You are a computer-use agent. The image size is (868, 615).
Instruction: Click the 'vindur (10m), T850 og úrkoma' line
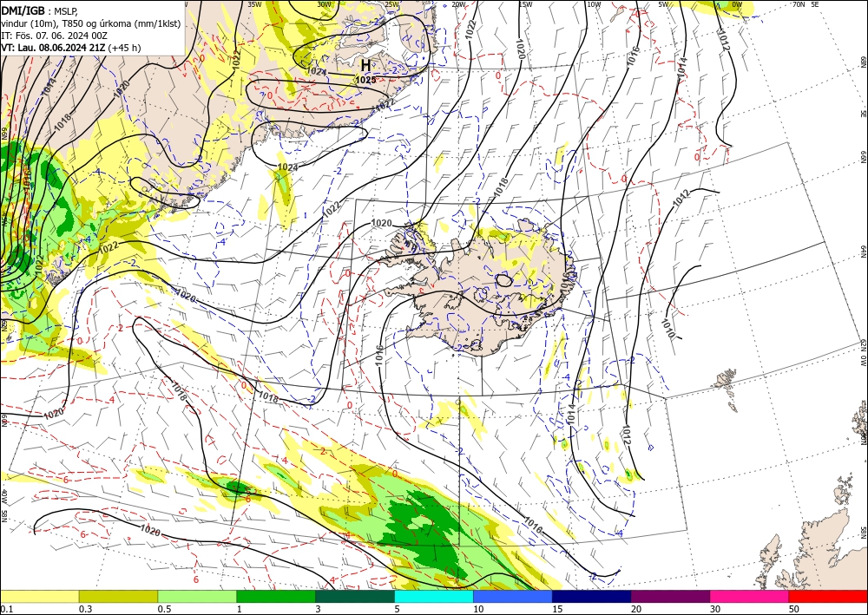91,23
